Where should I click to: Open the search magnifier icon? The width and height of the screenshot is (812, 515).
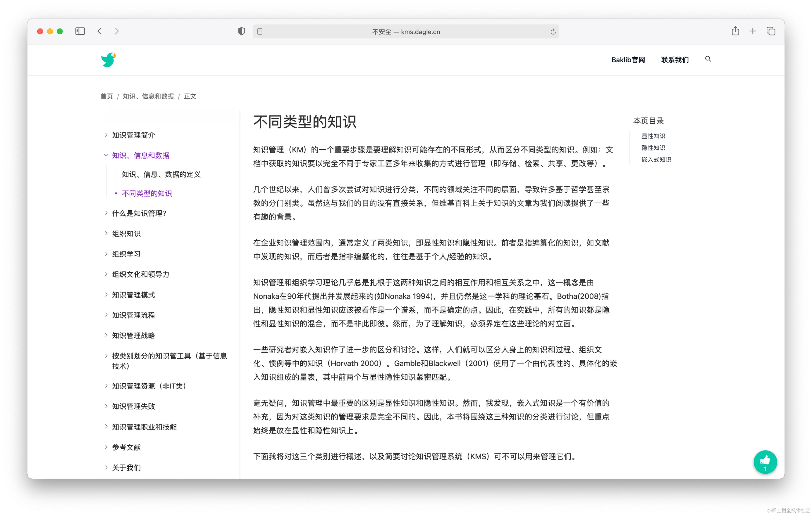pos(708,59)
